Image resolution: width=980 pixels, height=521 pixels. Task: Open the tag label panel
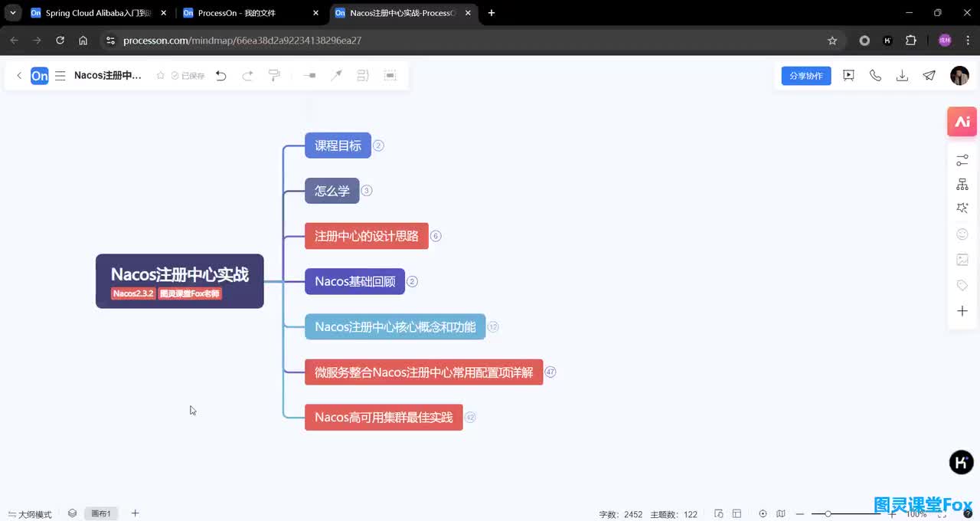tap(962, 285)
